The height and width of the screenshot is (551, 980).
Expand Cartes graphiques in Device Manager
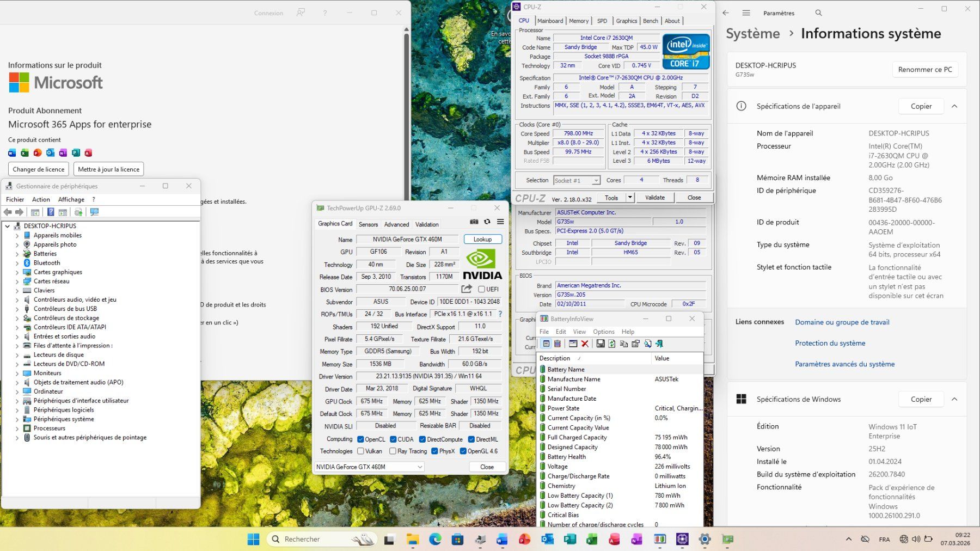point(17,272)
